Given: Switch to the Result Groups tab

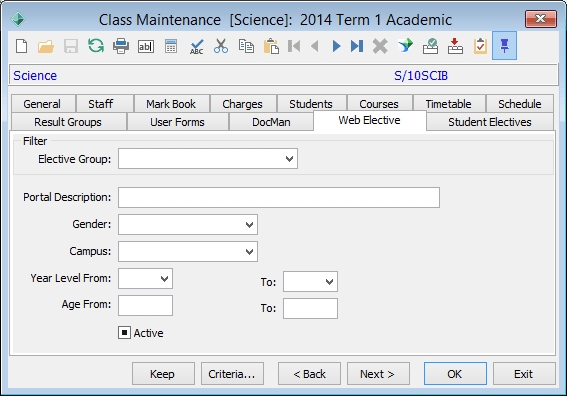Looking at the screenshot, I should pyautogui.click(x=68, y=122).
